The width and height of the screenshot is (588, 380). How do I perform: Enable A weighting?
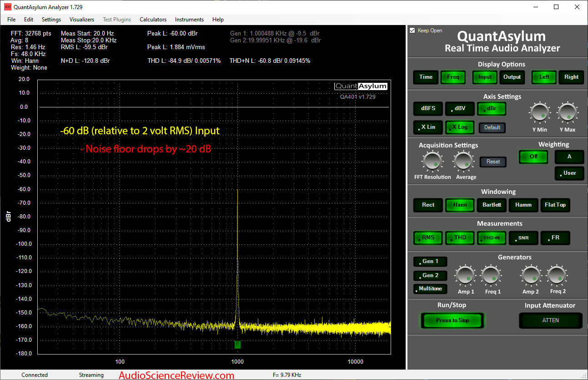[569, 157]
